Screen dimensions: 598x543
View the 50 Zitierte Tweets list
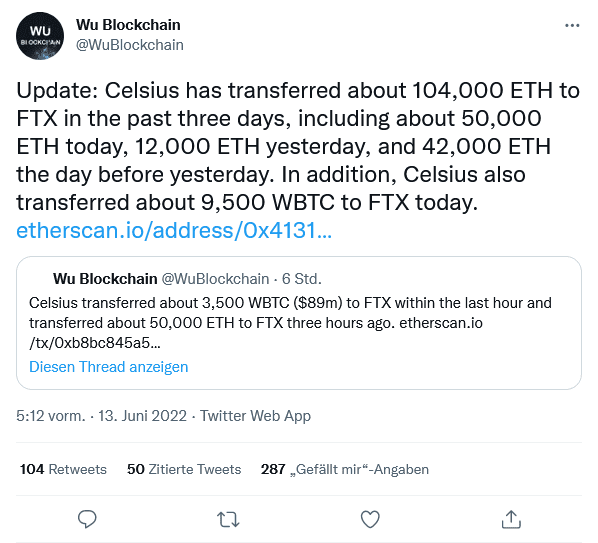(184, 469)
